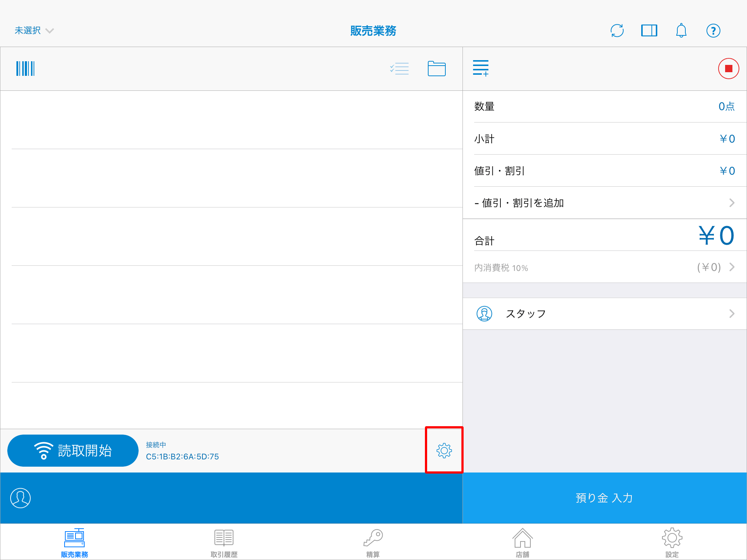Switch to the 精算 tab
This screenshot has height=560, width=747.
pos(373,543)
